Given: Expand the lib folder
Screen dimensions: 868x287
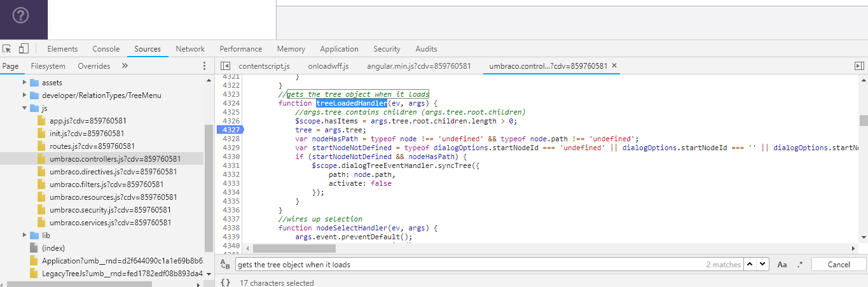Looking at the screenshot, I should [x=25, y=235].
